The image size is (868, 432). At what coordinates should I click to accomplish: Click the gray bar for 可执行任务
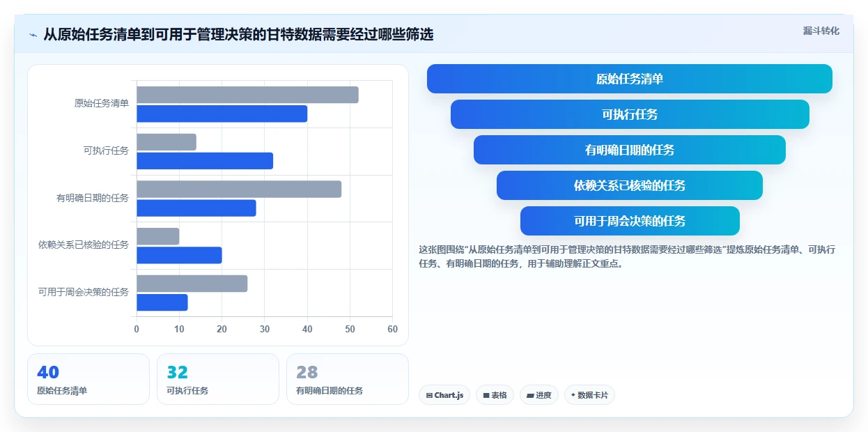[166, 142]
